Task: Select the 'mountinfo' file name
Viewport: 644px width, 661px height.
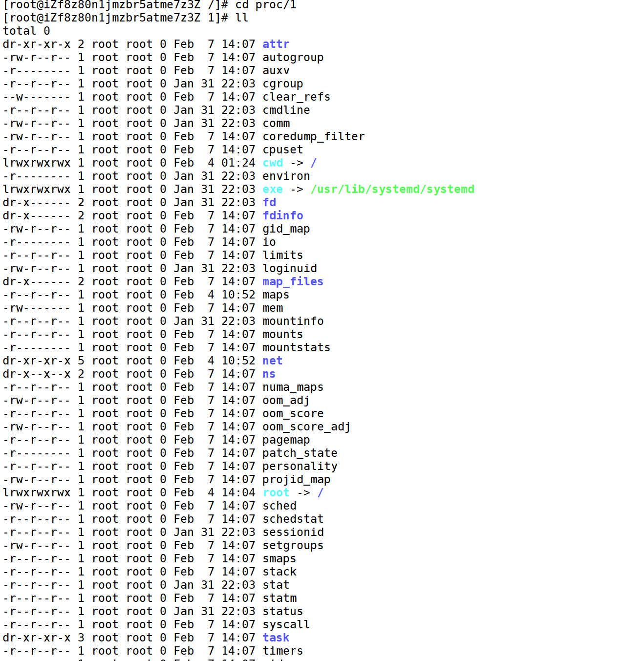Action: click(293, 321)
